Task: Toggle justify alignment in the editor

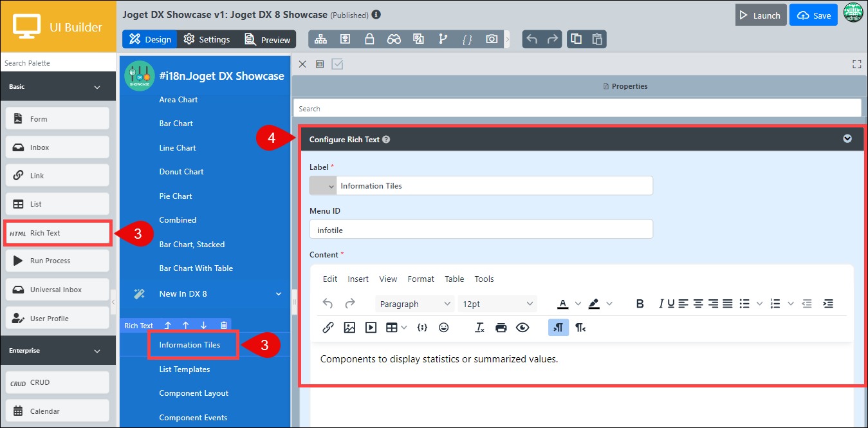Action: click(728, 304)
